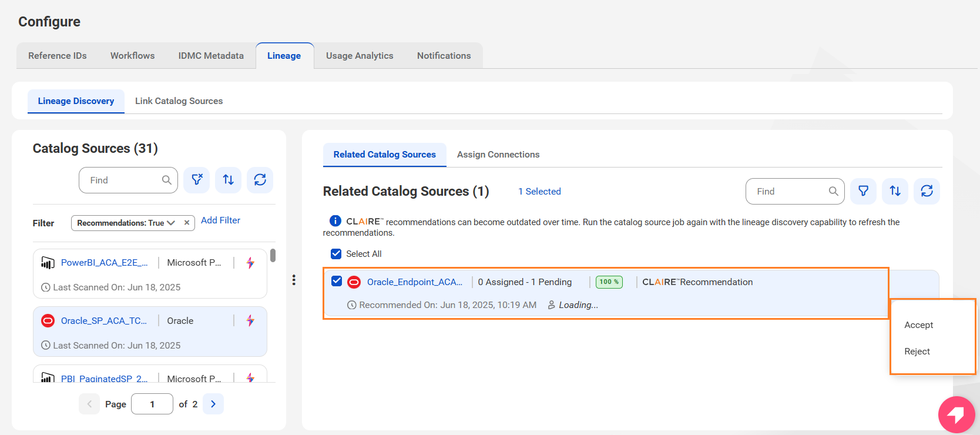Select the Lineage Discovery sub-tab
The height and width of the screenshot is (435, 980).
pyautogui.click(x=76, y=101)
